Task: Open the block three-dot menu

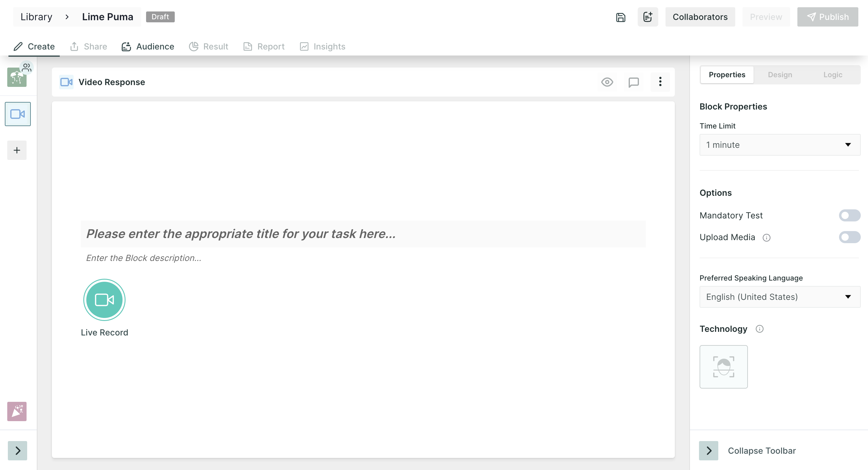Action: tap(660, 82)
